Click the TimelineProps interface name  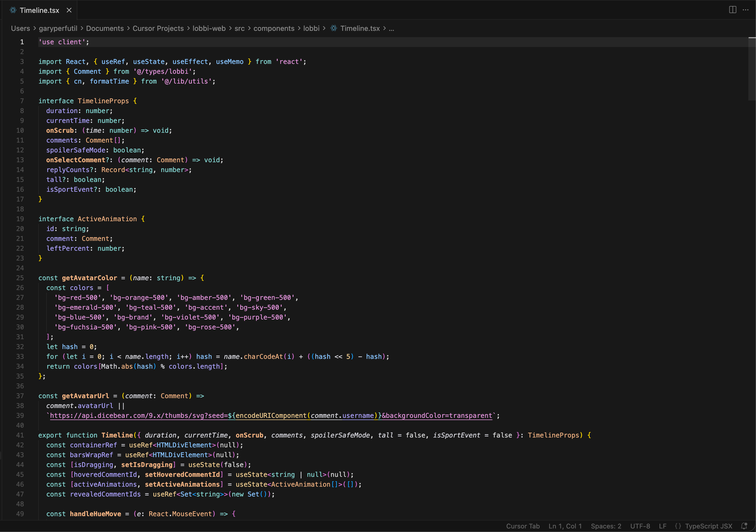tap(103, 101)
